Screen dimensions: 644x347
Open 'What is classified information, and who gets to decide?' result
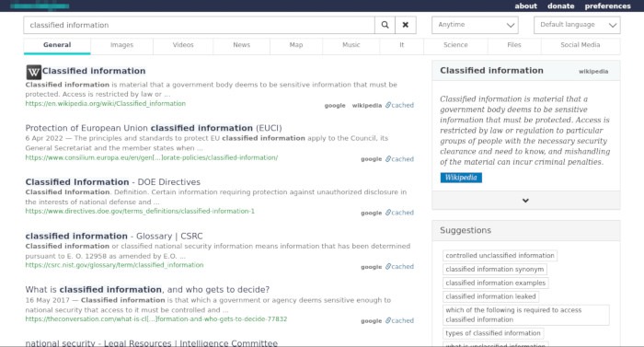coord(147,290)
